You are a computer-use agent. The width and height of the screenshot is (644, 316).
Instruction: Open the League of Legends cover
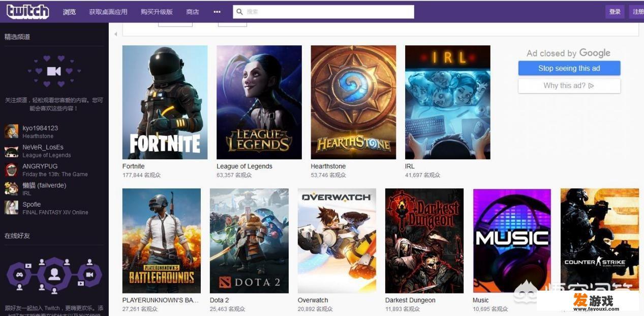pyautogui.click(x=259, y=102)
